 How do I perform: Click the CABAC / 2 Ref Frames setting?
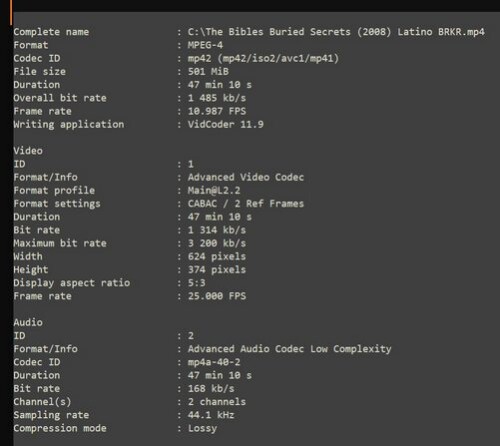(246, 203)
